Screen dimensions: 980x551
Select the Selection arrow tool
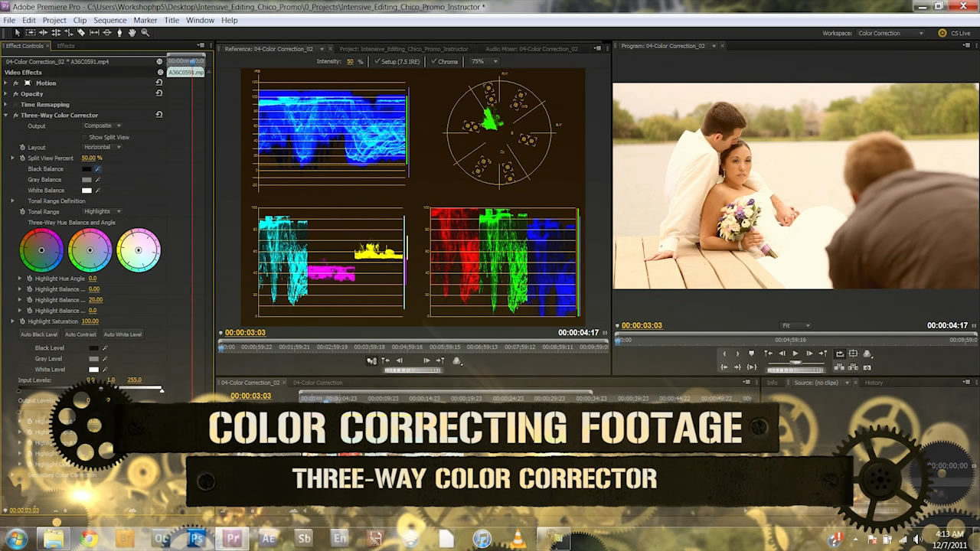click(x=17, y=33)
